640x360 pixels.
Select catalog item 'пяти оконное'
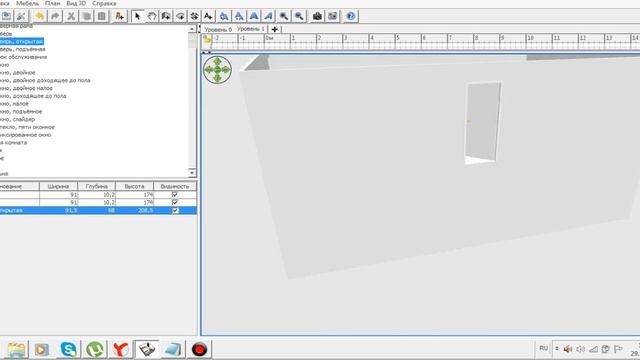(27, 127)
